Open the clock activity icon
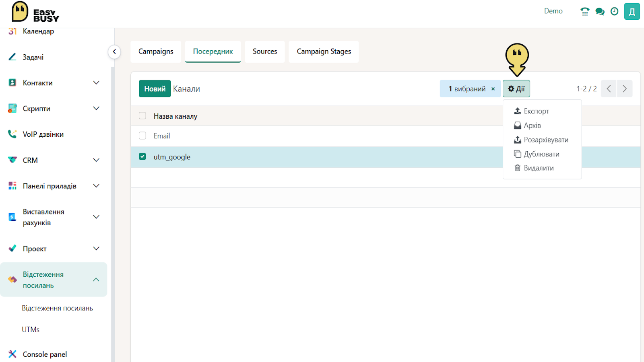644x362 pixels. point(614,12)
